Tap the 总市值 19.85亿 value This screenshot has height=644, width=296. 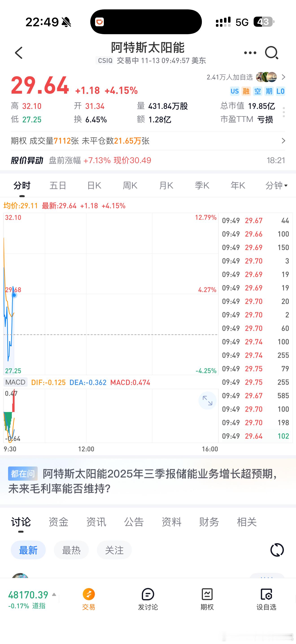click(261, 106)
